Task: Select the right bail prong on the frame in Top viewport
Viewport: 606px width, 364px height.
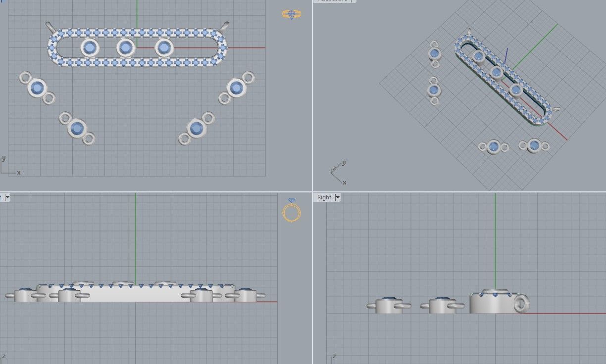Action: click(224, 26)
